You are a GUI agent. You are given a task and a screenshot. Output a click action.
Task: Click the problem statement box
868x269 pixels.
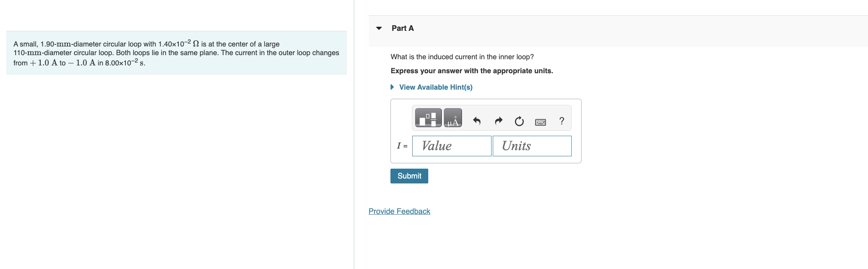(x=176, y=53)
